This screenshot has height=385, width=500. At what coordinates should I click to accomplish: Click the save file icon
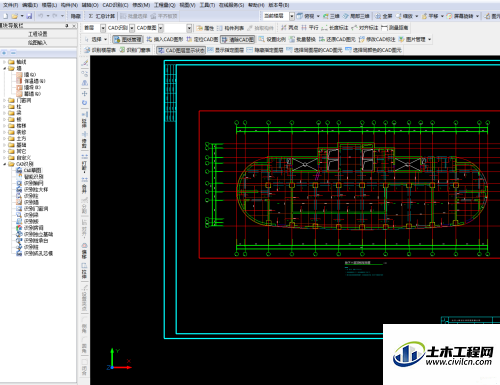click(x=29, y=16)
